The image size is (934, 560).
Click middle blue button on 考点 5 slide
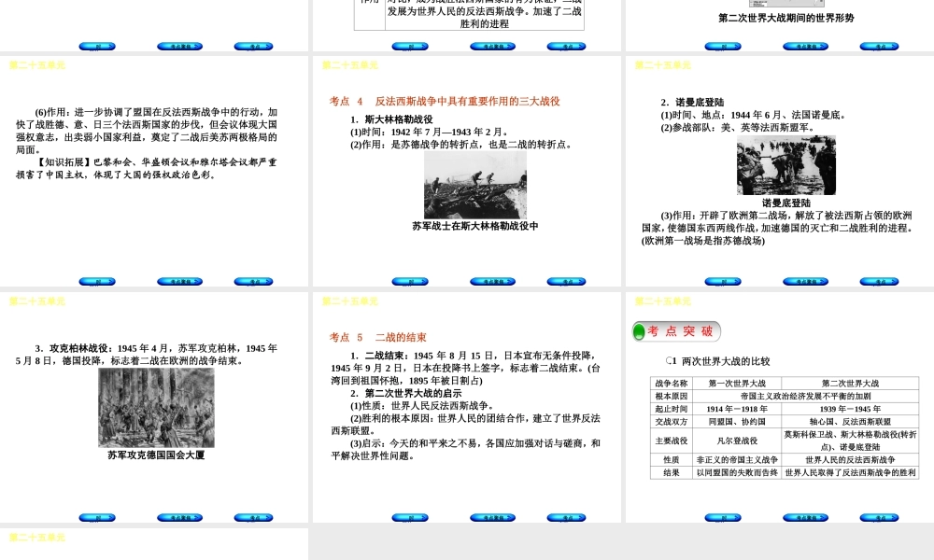pos(492,518)
